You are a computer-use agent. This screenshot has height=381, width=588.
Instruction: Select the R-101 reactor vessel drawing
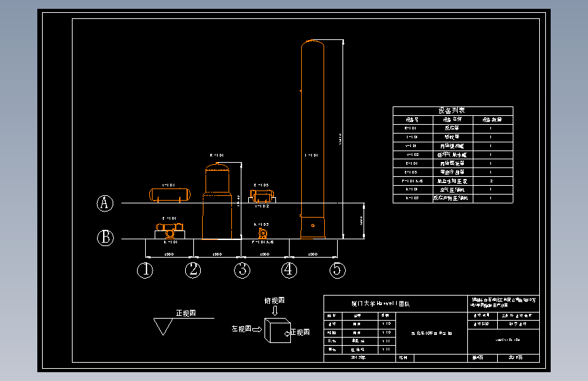click(x=217, y=201)
